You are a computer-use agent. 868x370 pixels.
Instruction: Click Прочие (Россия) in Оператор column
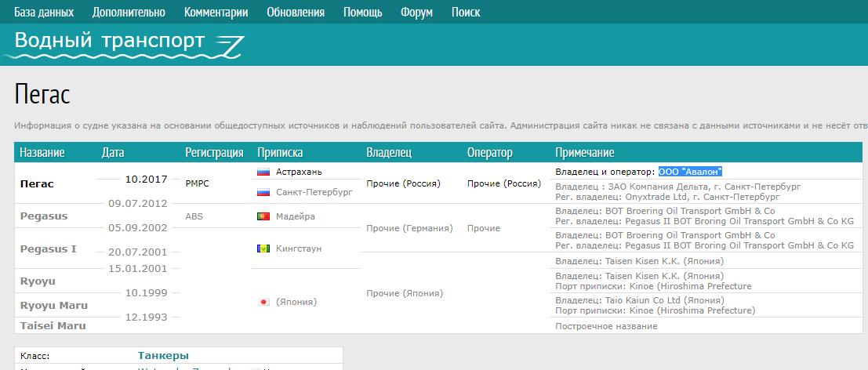point(504,183)
